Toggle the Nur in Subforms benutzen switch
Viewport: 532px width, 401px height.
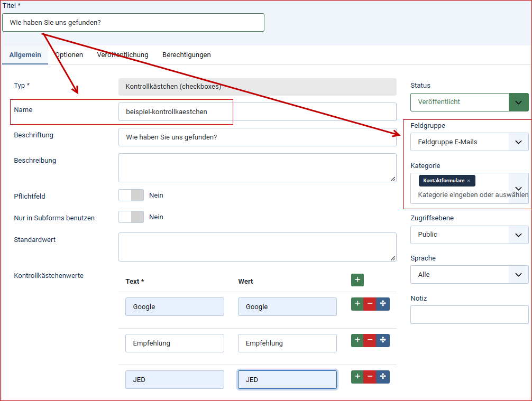(x=131, y=217)
